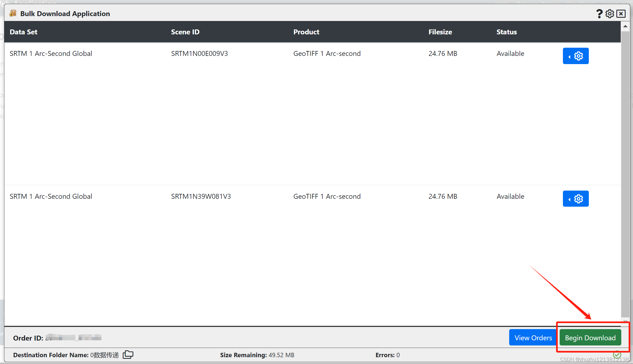
Task: Select the SRTM1N00E009V3 scene row
Action: 199,54
